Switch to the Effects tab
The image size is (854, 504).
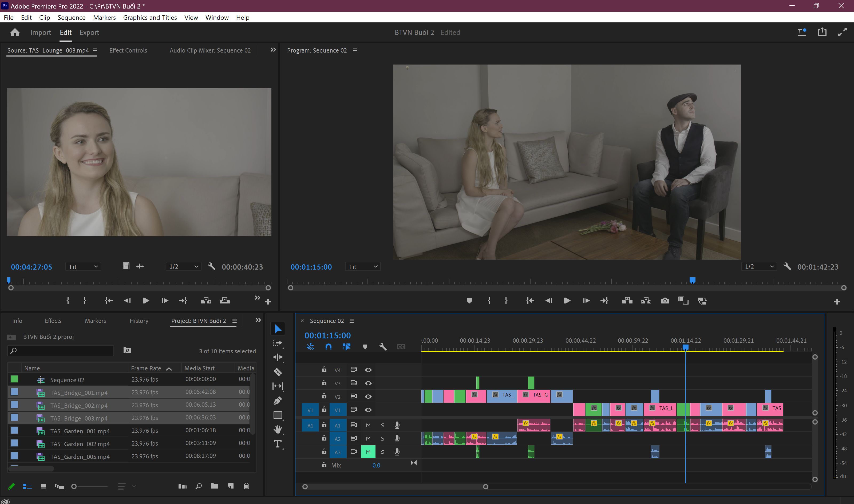pyautogui.click(x=53, y=321)
